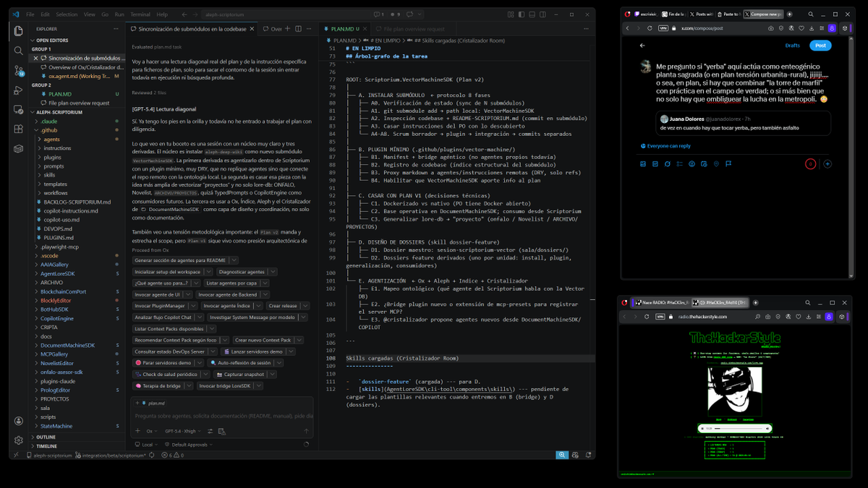Go back arrow in X compose dialog
The image size is (868, 488).
pyautogui.click(x=642, y=45)
